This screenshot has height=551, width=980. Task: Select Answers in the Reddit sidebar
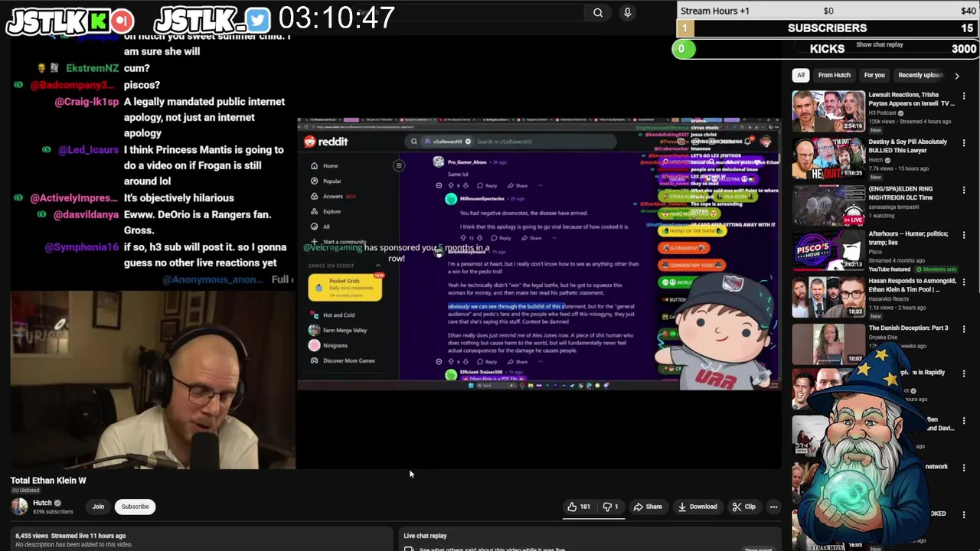click(x=332, y=196)
